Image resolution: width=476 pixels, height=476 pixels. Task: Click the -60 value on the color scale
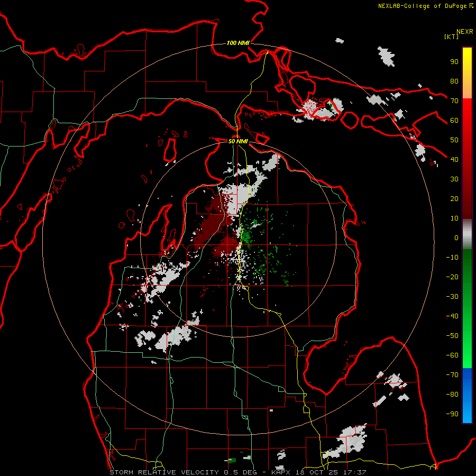pyautogui.click(x=452, y=355)
